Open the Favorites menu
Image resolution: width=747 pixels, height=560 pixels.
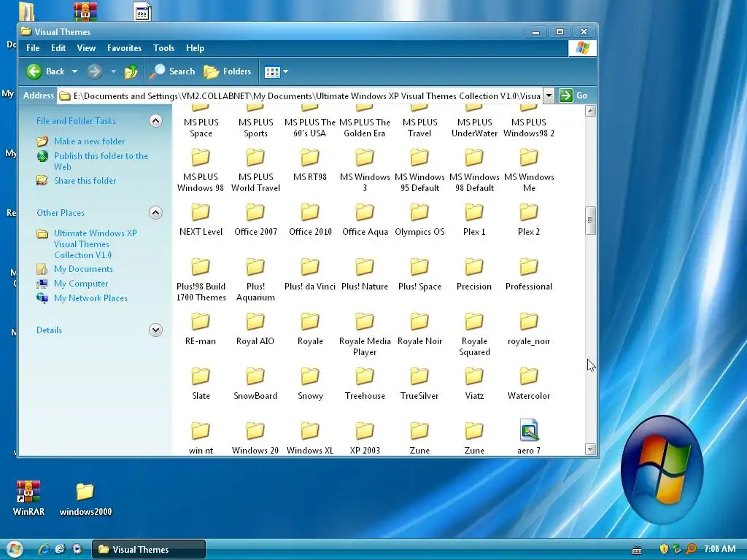click(124, 48)
